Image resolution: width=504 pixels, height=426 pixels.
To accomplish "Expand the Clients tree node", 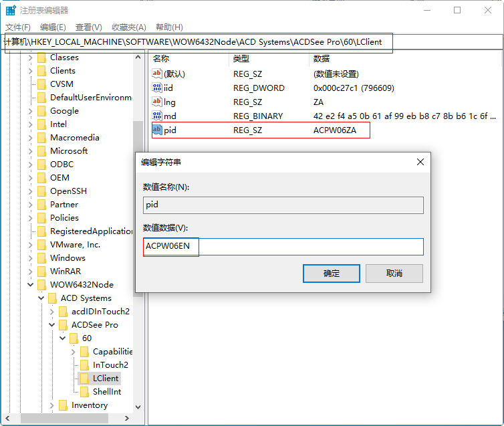I will (31, 71).
